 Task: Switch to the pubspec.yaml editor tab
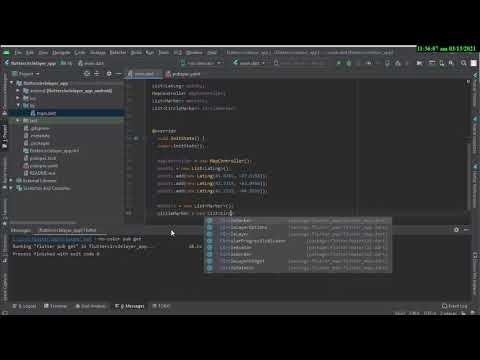[183, 74]
